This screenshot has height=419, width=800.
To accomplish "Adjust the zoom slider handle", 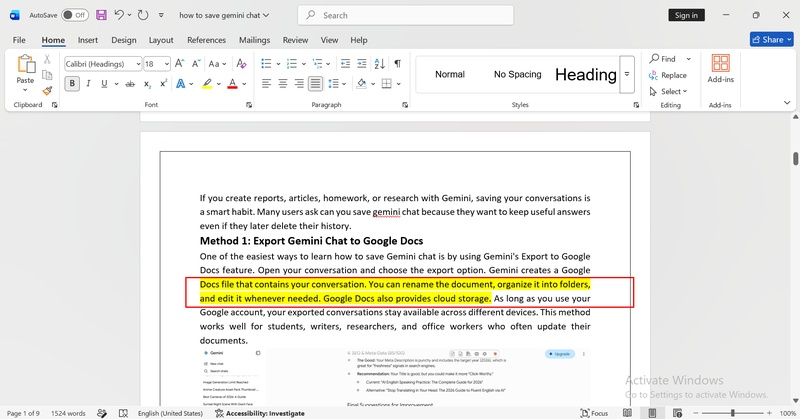I will pyautogui.click(x=733, y=413).
